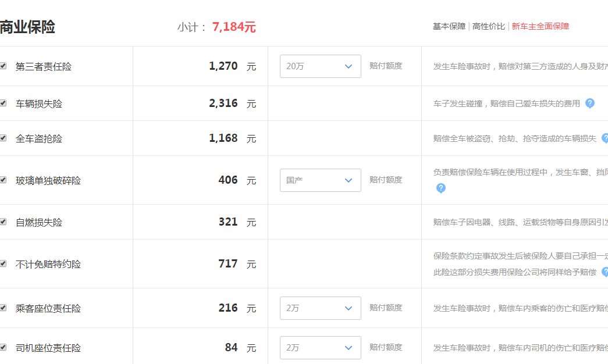This screenshot has height=364, width=608.
Task: Toggle the 车辆损失险 checkbox
Action: click(3, 103)
